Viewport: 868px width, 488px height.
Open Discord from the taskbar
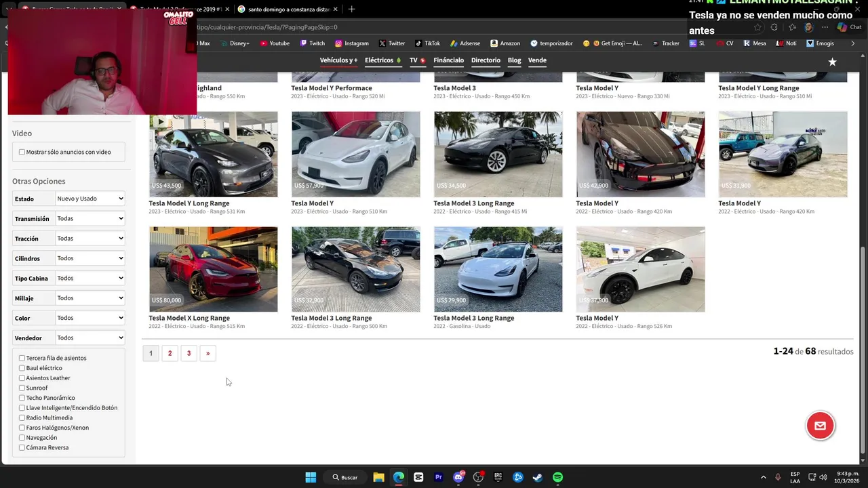tap(458, 477)
